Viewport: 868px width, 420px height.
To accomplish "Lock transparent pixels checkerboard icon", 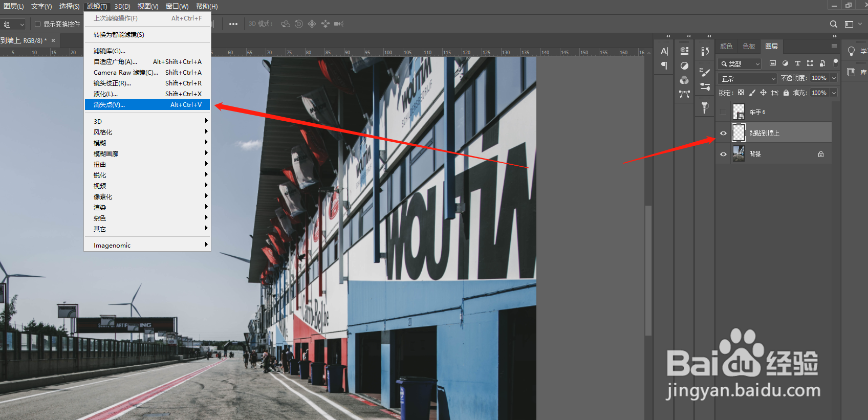I will point(741,93).
